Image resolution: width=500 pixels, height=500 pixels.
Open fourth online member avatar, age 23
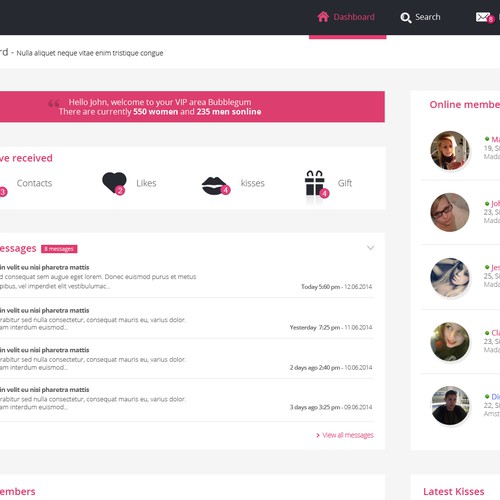pos(450,341)
